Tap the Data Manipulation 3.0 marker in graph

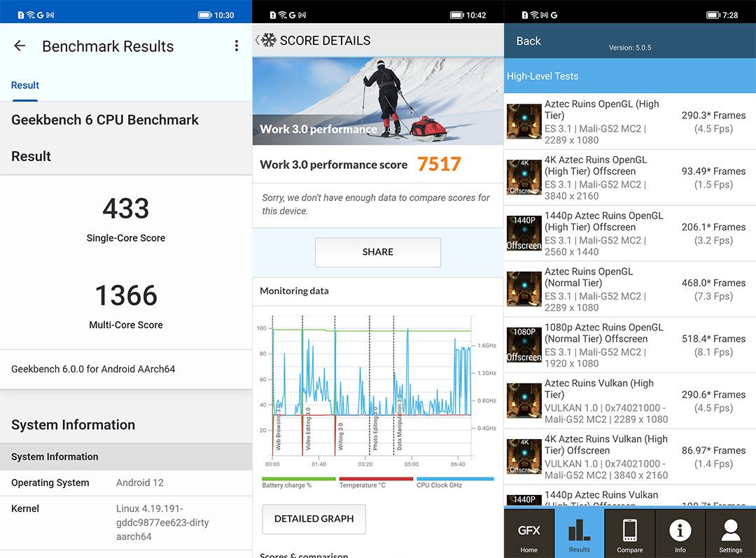399,423
